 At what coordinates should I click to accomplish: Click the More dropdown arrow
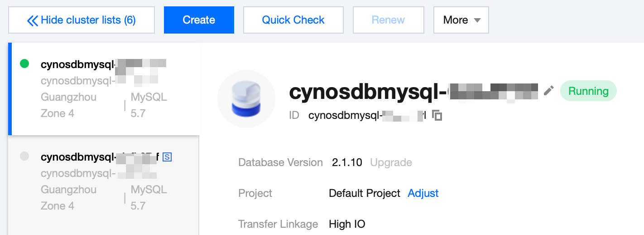click(477, 20)
